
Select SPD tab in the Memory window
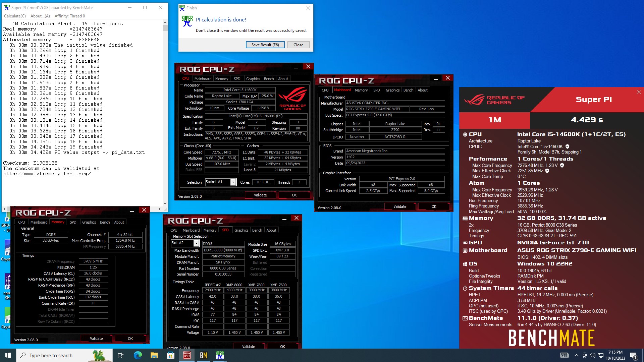(x=73, y=222)
